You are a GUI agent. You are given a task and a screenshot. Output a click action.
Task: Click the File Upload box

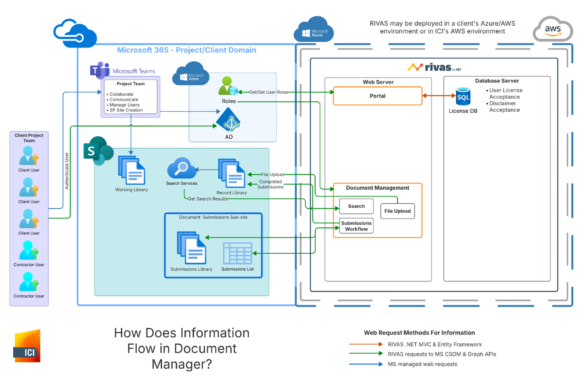coord(397,211)
